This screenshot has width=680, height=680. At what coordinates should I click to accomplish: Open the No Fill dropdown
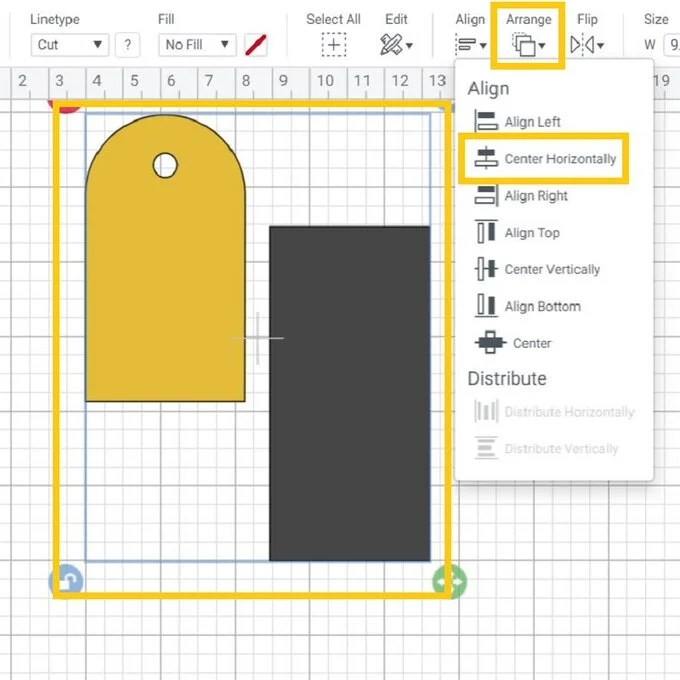(x=197, y=45)
